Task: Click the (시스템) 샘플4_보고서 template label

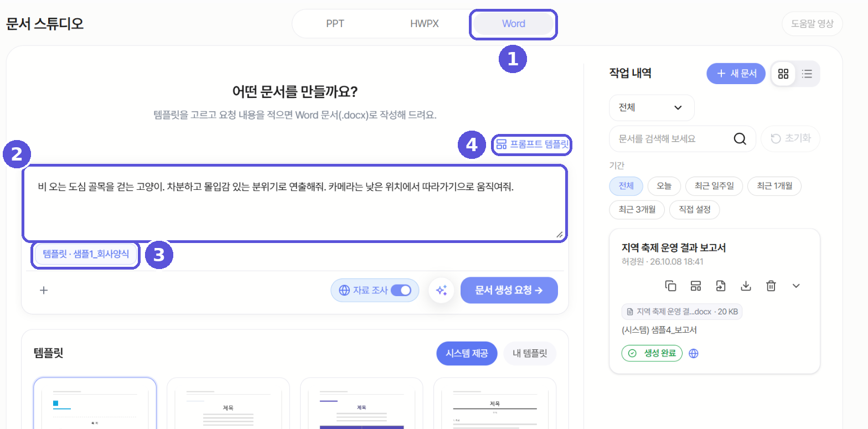Action: (659, 330)
